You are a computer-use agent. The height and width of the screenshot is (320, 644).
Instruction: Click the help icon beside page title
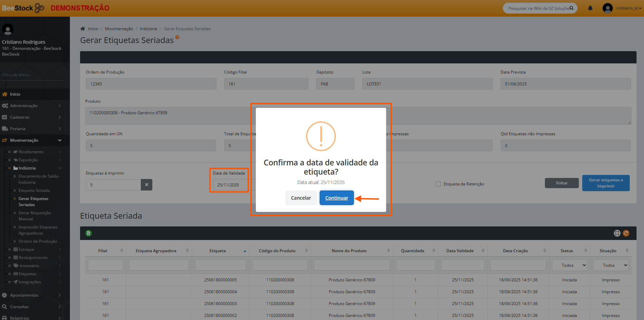click(x=177, y=37)
